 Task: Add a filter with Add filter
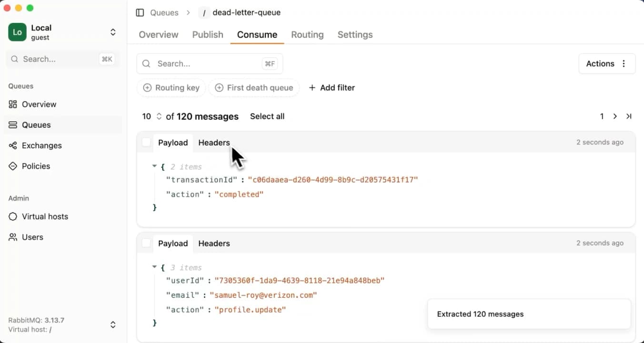332,87
